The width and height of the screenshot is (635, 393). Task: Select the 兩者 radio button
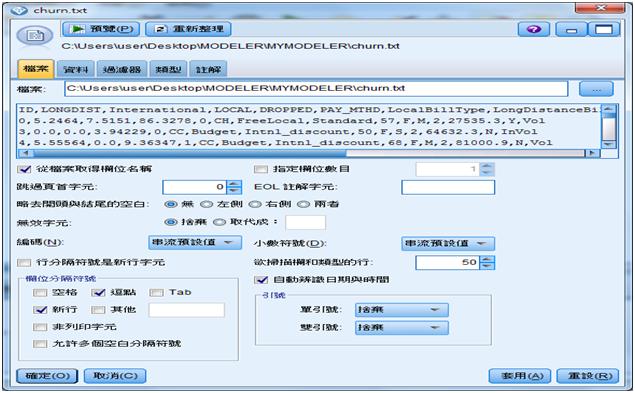[304, 204]
